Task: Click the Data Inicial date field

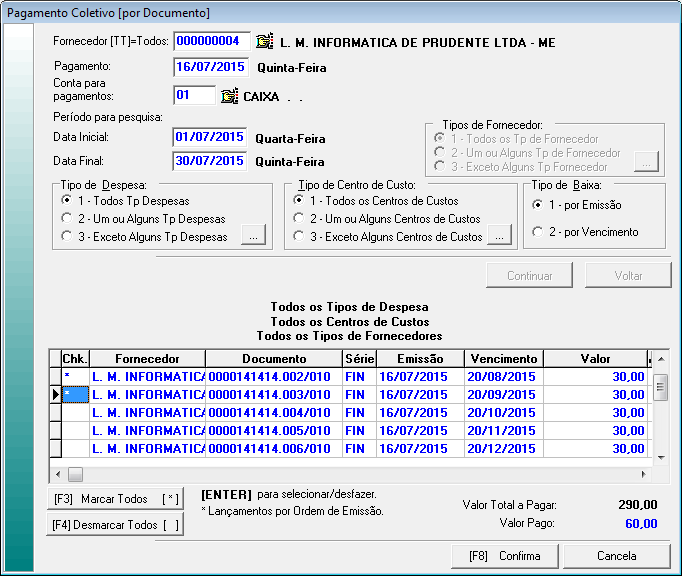Action: [x=210, y=137]
